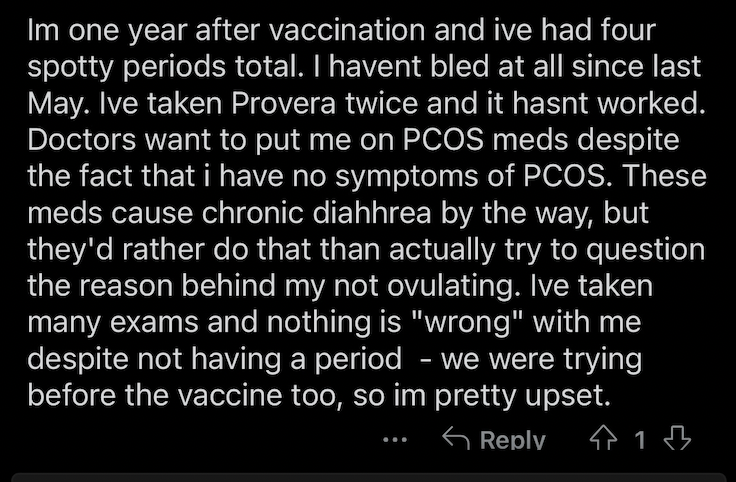
Task: Click the word symptoms in the comment
Action: 406,176
